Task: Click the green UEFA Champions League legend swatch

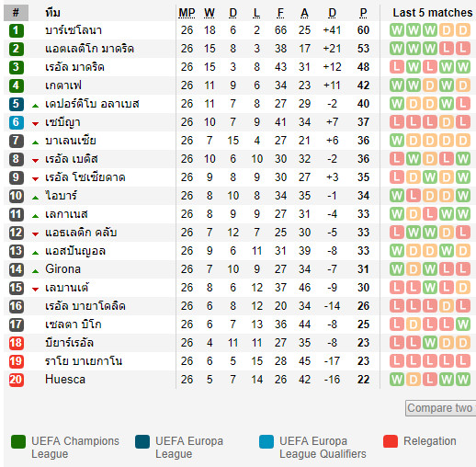Action: pos(18,441)
